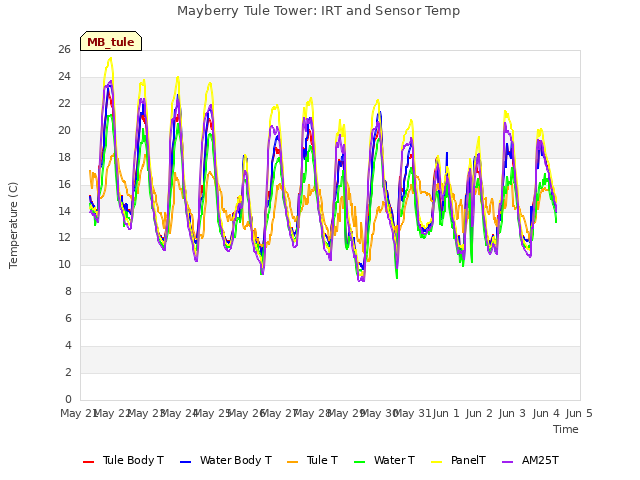
Task: Click the 20 y-axis tick label
Action: tap(64, 131)
